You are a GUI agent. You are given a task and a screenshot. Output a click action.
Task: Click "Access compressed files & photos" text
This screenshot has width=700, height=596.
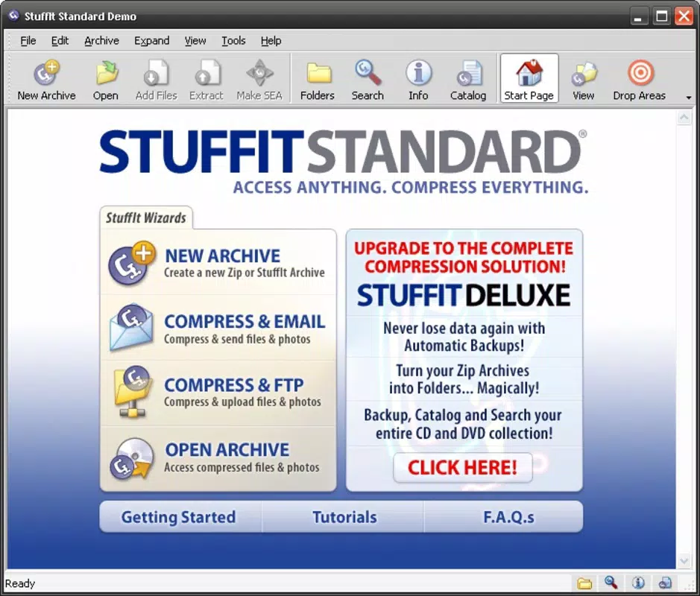tap(242, 468)
